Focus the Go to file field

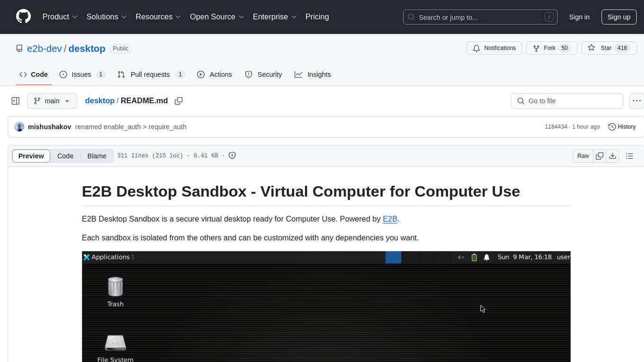567,101
